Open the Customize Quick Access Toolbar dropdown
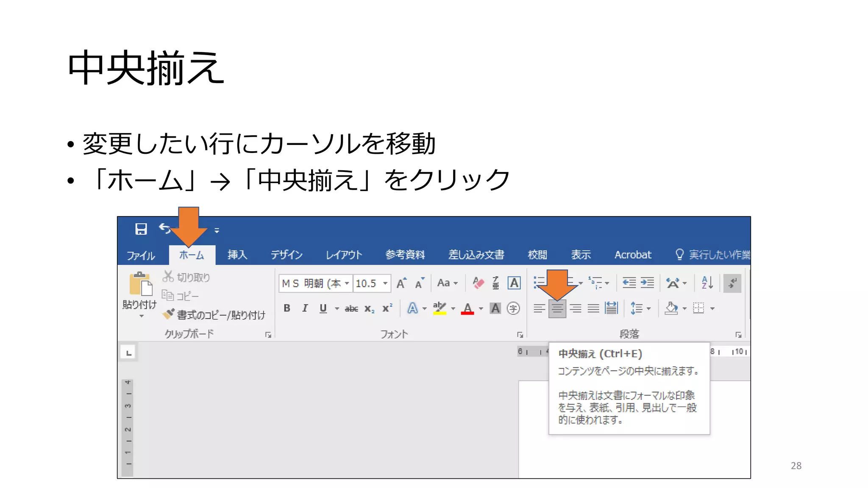This screenshot has width=868, height=488. point(217,230)
